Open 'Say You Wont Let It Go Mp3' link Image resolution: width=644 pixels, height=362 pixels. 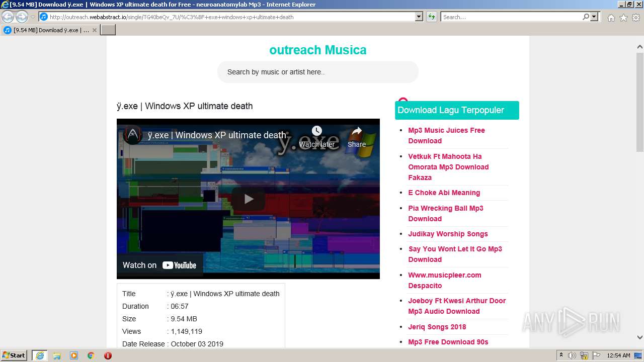(455, 254)
